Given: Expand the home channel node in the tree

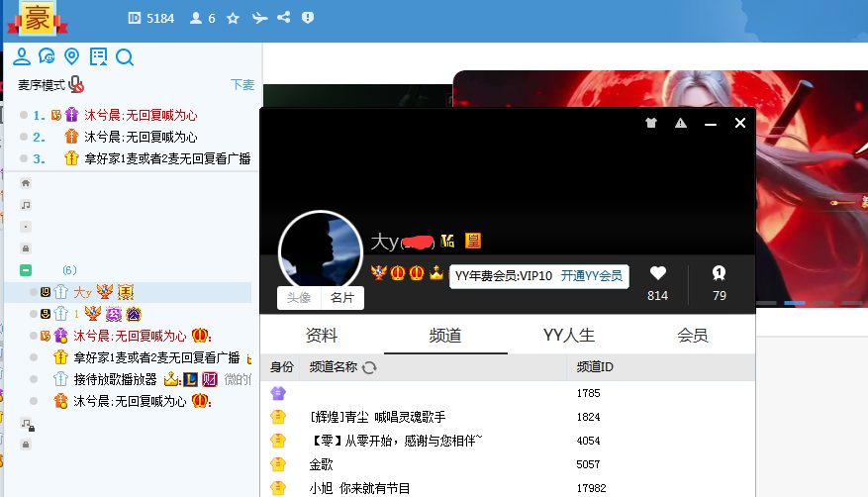Looking at the screenshot, I should pyautogui.click(x=26, y=183).
